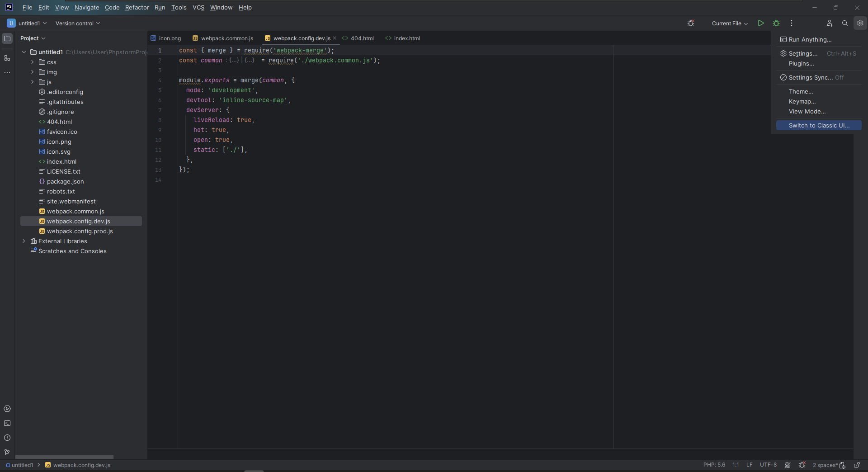Open the Services tool window icon

click(7, 409)
